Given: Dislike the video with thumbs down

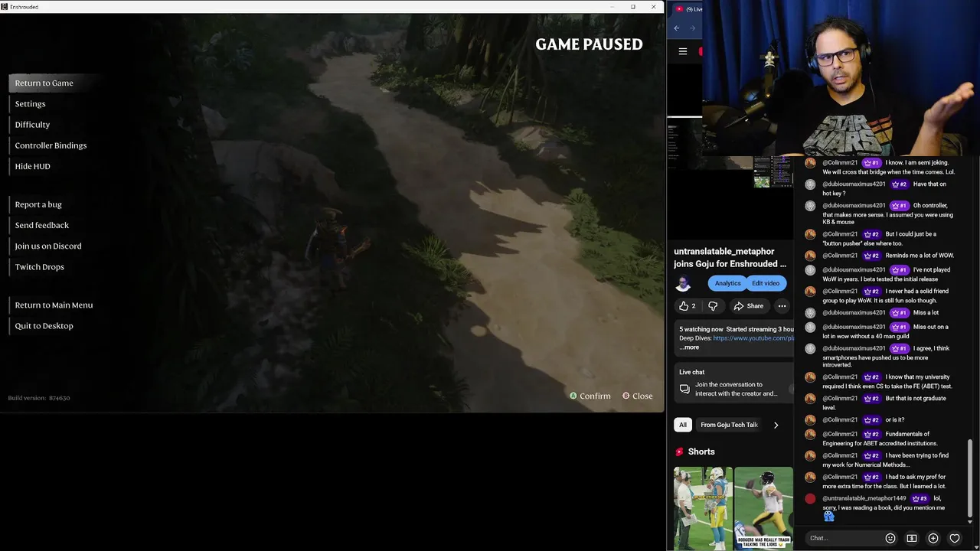Looking at the screenshot, I should click(x=713, y=306).
